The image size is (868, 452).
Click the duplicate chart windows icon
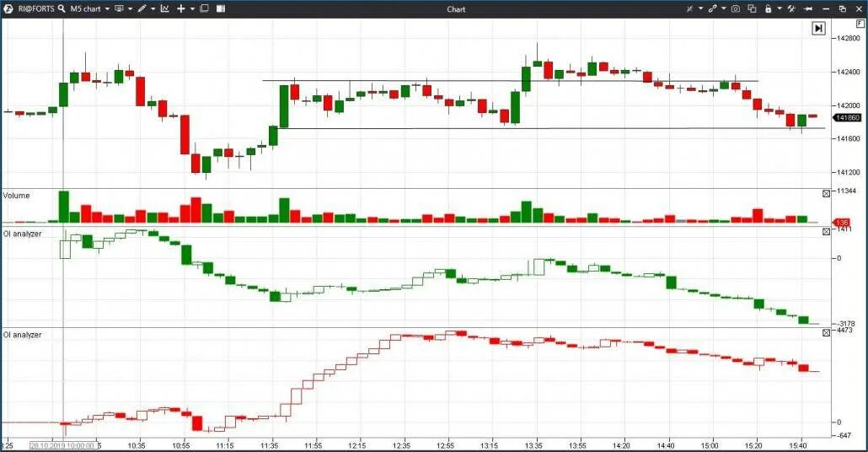[x=752, y=9]
